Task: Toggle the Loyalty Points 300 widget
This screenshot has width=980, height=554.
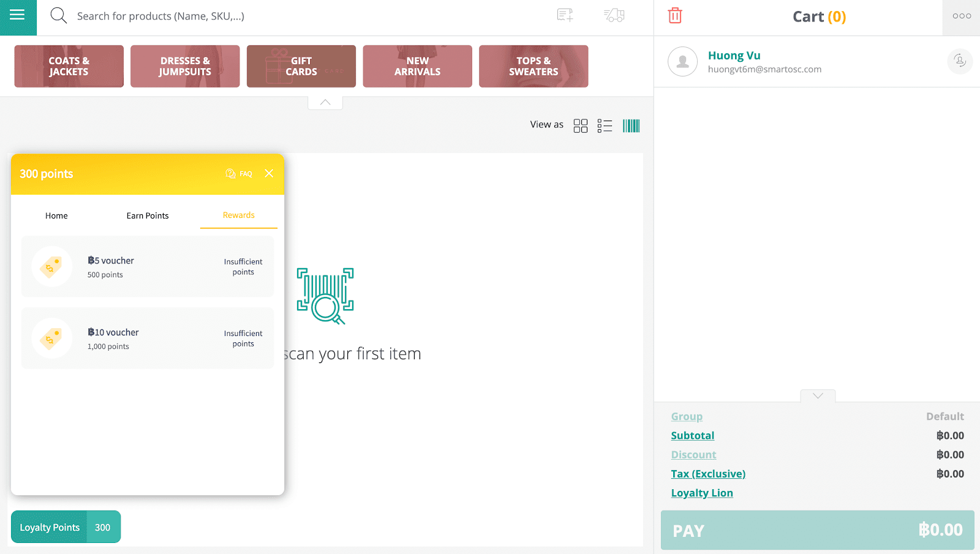Action: 66,527
